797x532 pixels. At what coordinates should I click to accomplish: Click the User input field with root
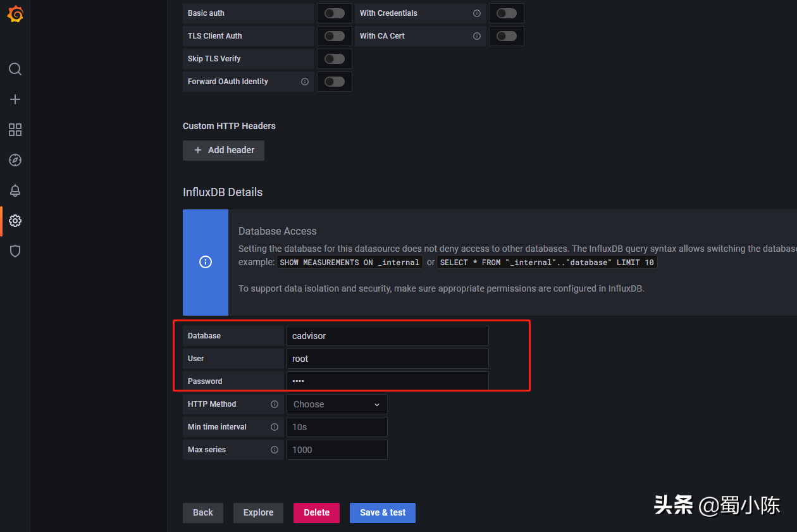(388, 359)
